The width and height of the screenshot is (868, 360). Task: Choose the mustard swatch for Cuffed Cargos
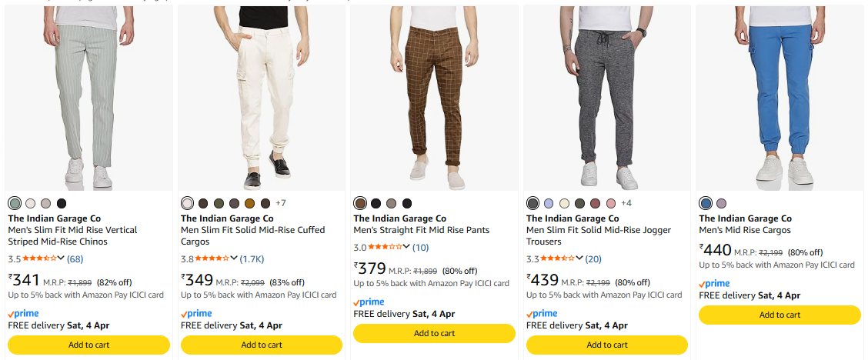coord(249,203)
